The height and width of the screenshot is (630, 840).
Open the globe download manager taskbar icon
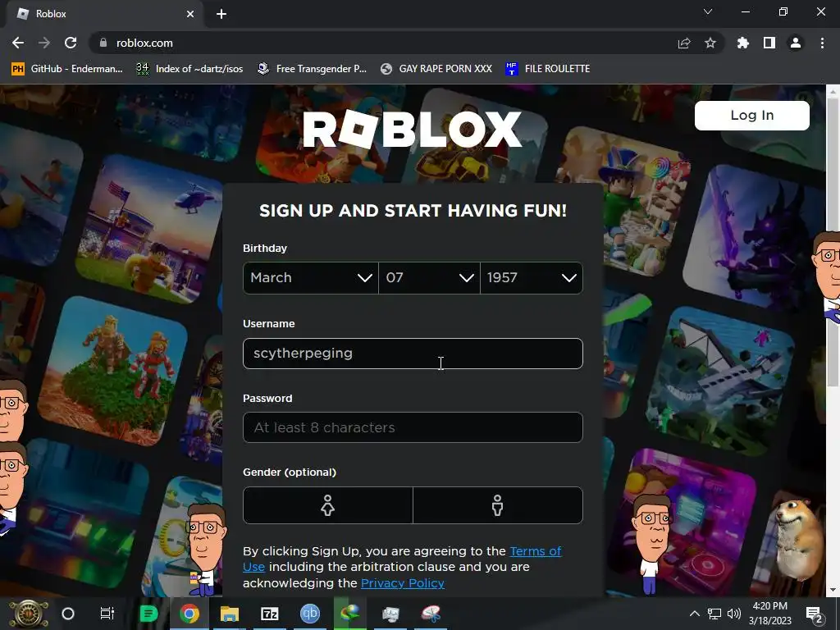point(349,614)
